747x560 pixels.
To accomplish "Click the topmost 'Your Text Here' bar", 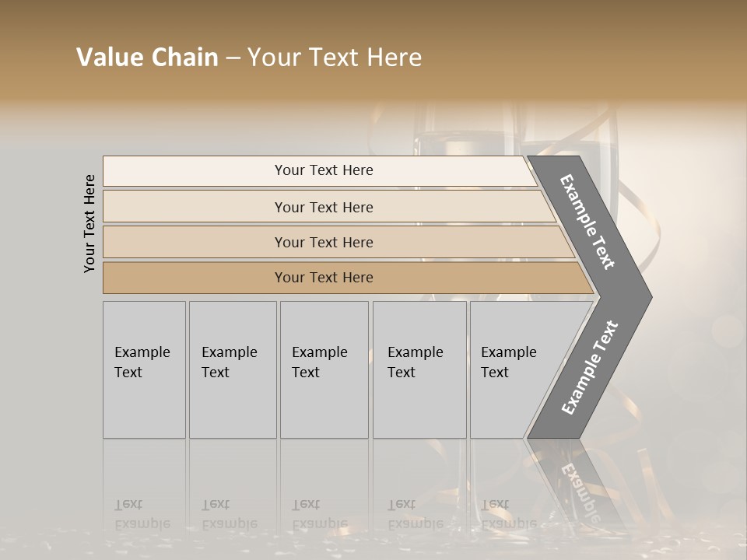I will (320, 171).
